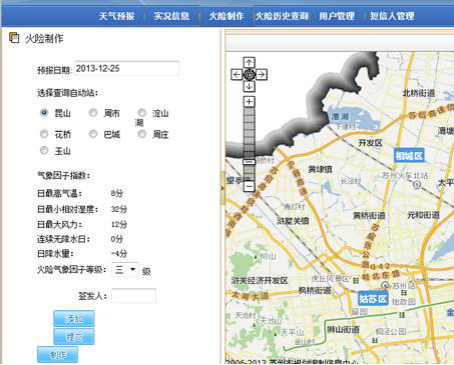Click the 添加 button
This screenshot has height=365, width=454.
(74, 319)
